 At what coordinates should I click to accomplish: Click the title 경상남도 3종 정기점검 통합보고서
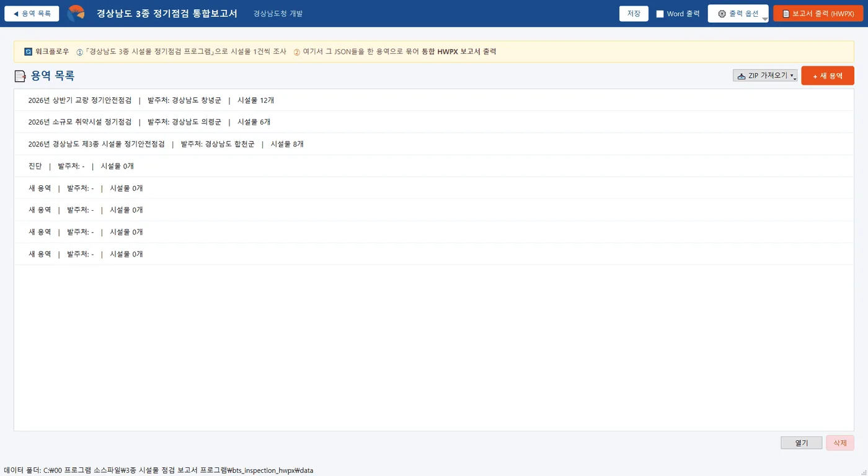click(167, 14)
